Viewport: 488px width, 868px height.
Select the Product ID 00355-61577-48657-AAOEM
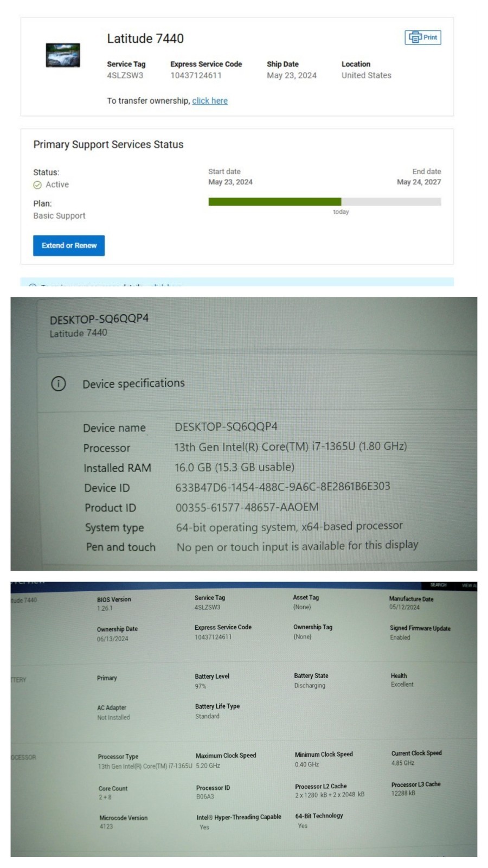(247, 507)
